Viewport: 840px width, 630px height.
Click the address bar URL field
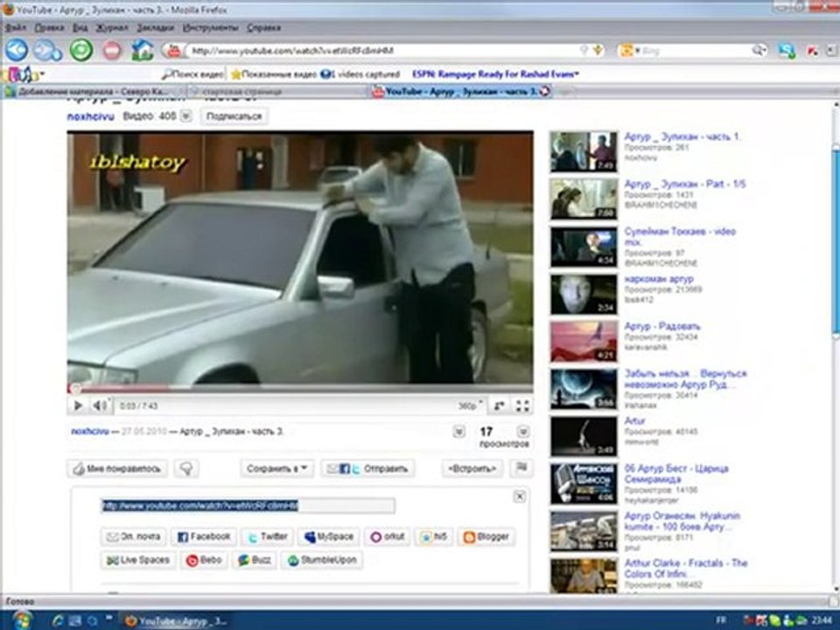coord(383,51)
